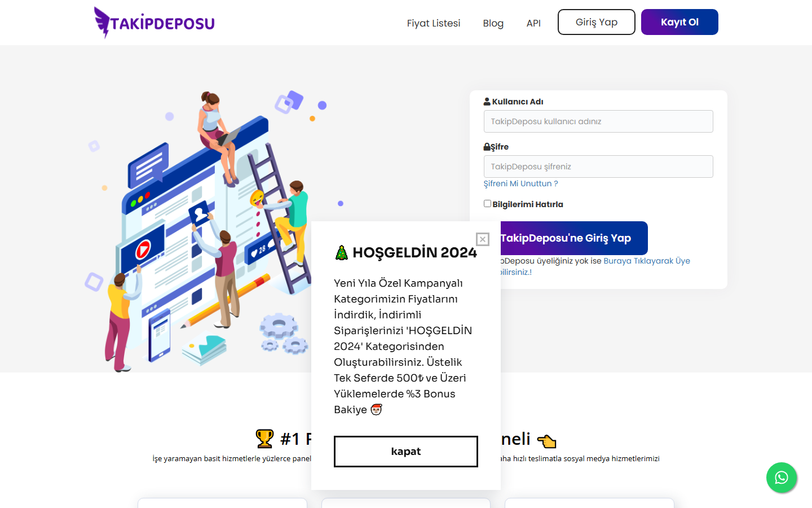Click the user icon beside Kullanıcı Adı
Image resolution: width=812 pixels, height=508 pixels.
[487, 101]
